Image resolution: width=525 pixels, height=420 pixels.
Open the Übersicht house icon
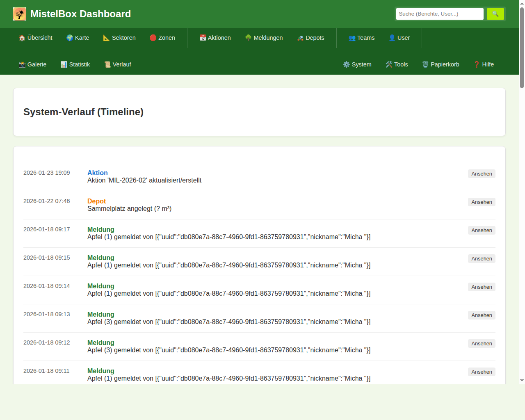click(22, 38)
